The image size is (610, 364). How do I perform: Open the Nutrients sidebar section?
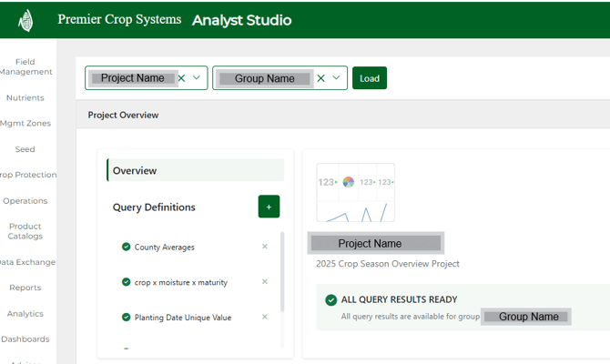25,97
